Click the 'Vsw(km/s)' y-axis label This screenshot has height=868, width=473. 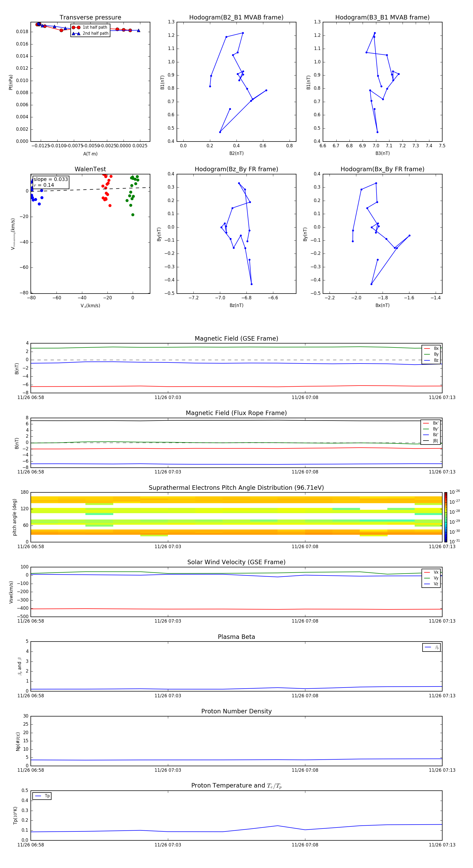[x=11, y=592]
